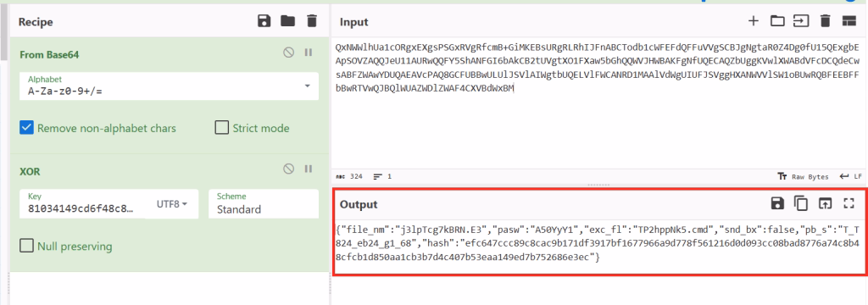868x305 pixels.
Task: Uncheck Remove non-alphabet chars
Action: coord(26,128)
